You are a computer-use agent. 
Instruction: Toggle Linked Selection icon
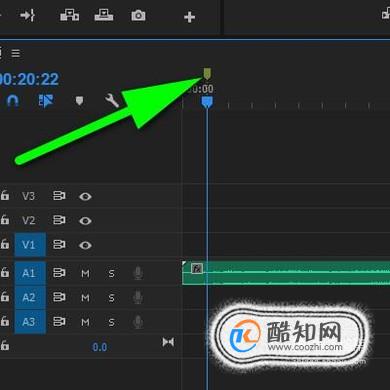(x=46, y=101)
